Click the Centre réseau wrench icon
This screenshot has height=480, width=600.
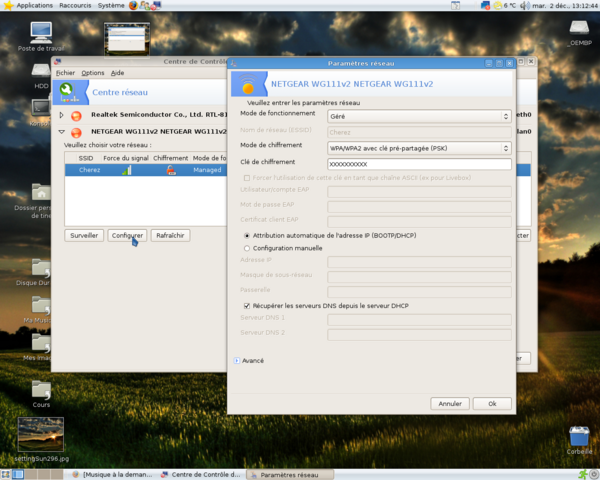coord(70,92)
